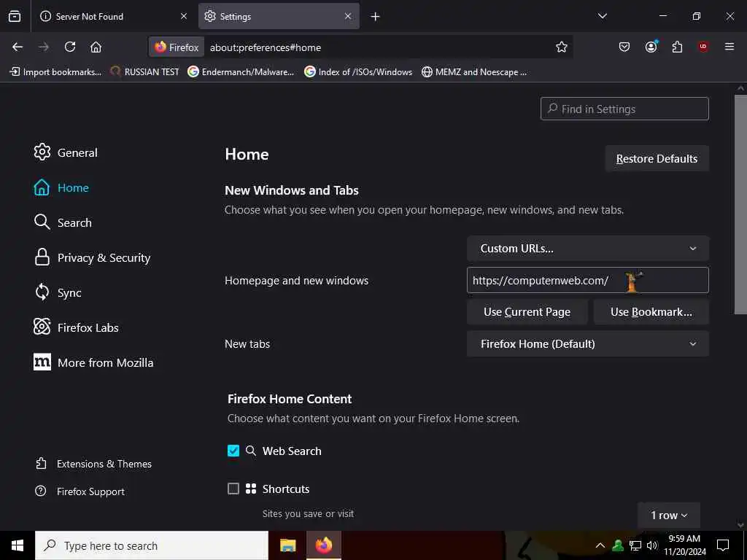
Task: Open the network tray icon
Action: click(x=635, y=545)
